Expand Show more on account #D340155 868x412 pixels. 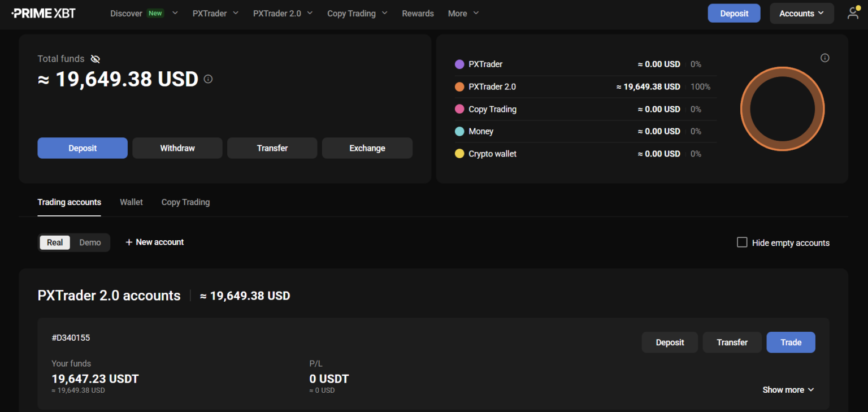tap(788, 390)
